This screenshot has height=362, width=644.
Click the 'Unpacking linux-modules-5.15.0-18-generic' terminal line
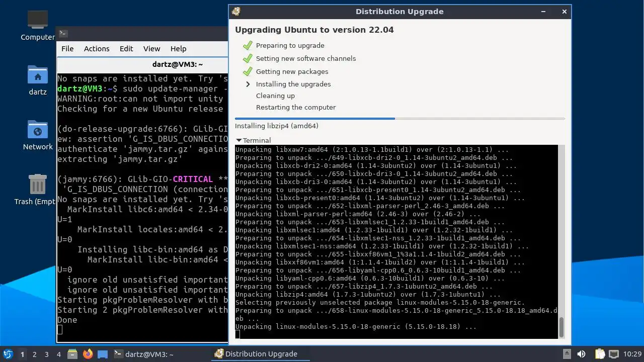pyautogui.click(x=356, y=327)
